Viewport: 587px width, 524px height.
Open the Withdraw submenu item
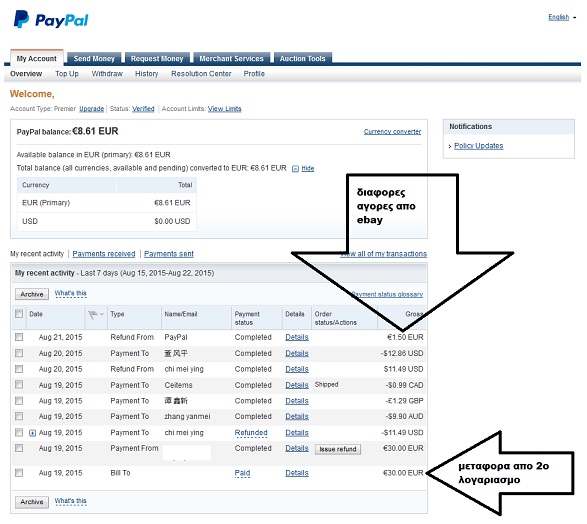[x=107, y=74]
